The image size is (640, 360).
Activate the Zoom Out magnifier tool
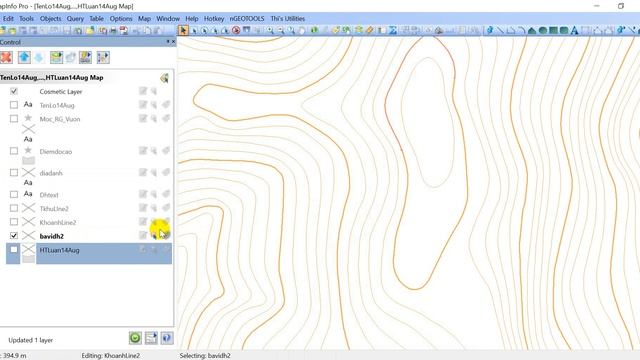pyautogui.click(x=281, y=30)
